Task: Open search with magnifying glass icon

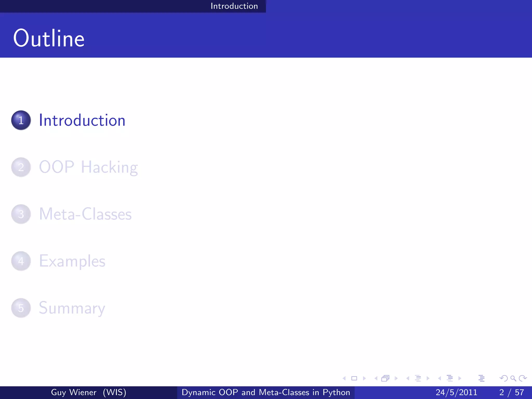Action: click(x=513, y=378)
